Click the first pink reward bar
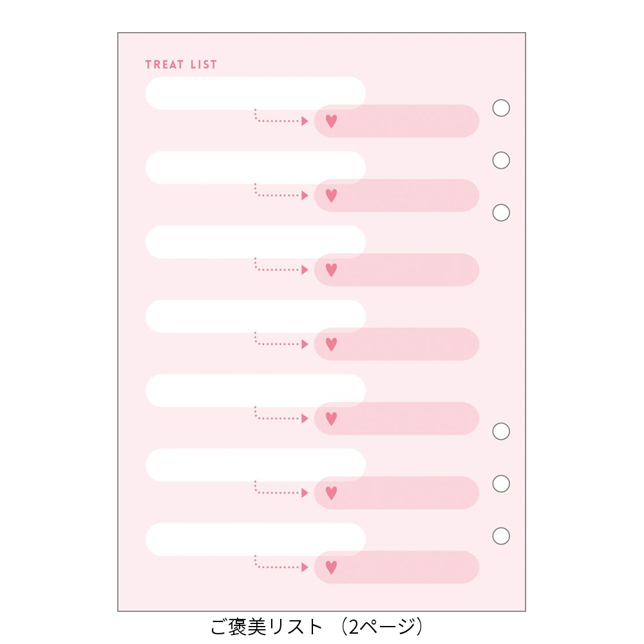Screen dimensions: 644x644 [x=397, y=121]
